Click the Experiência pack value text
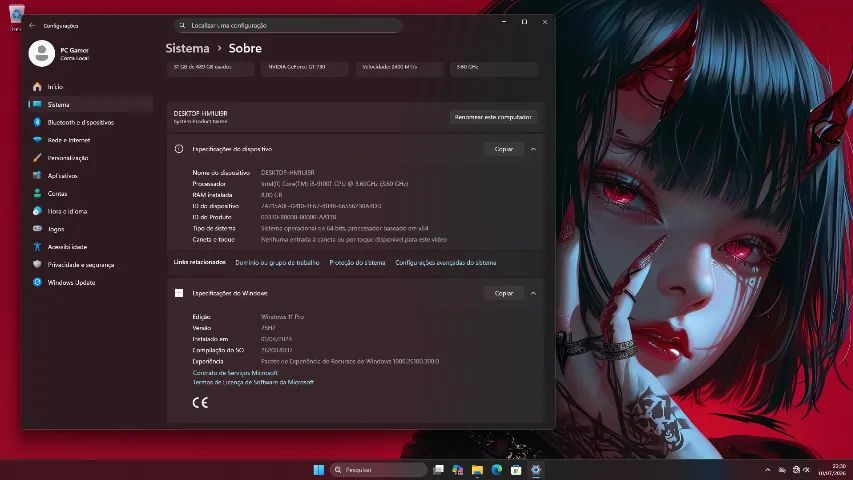853x480 pixels. pyautogui.click(x=350, y=361)
